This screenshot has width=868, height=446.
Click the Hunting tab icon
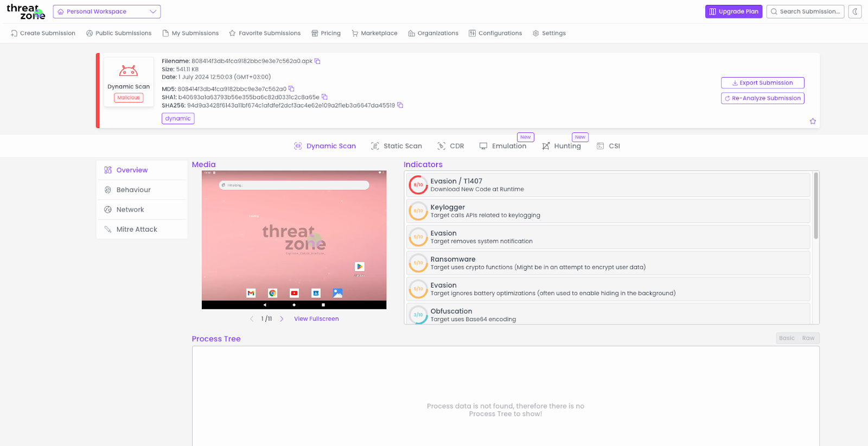tap(546, 146)
